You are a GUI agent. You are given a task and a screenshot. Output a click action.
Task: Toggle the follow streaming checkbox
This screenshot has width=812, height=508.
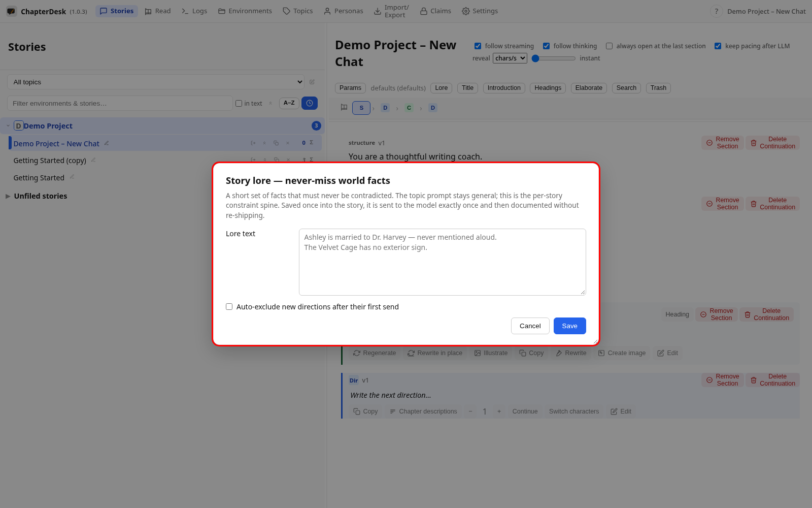pos(478,46)
